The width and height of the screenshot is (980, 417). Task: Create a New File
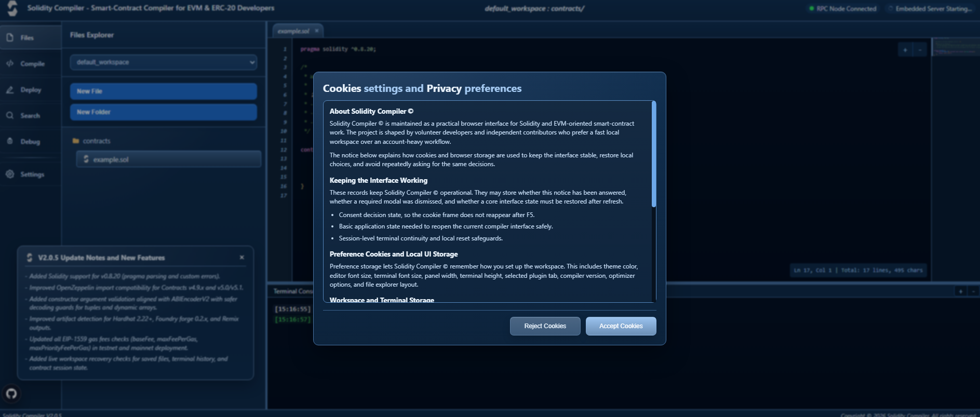point(164,91)
